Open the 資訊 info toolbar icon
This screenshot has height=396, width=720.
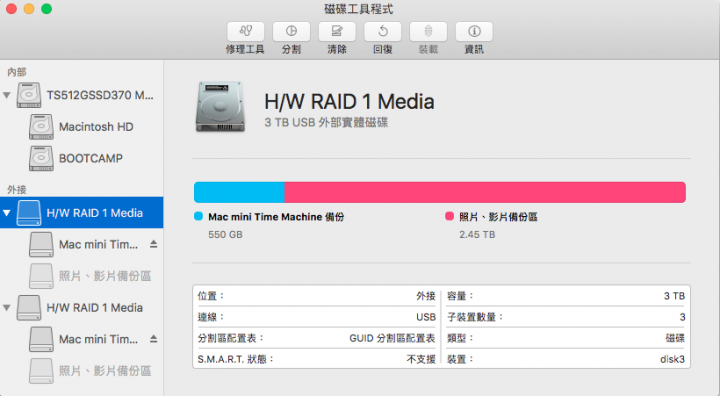pyautogui.click(x=474, y=31)
